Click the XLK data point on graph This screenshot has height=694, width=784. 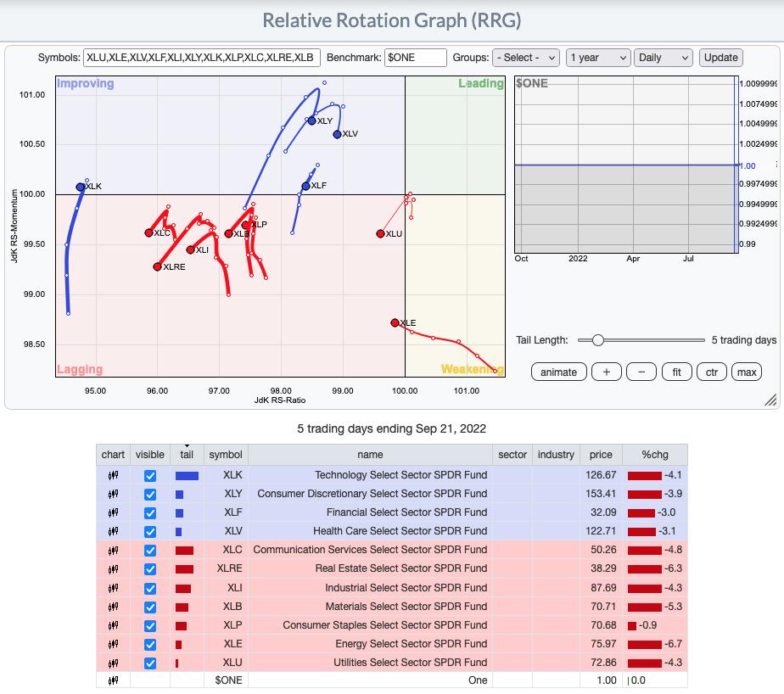pos(80,187)
